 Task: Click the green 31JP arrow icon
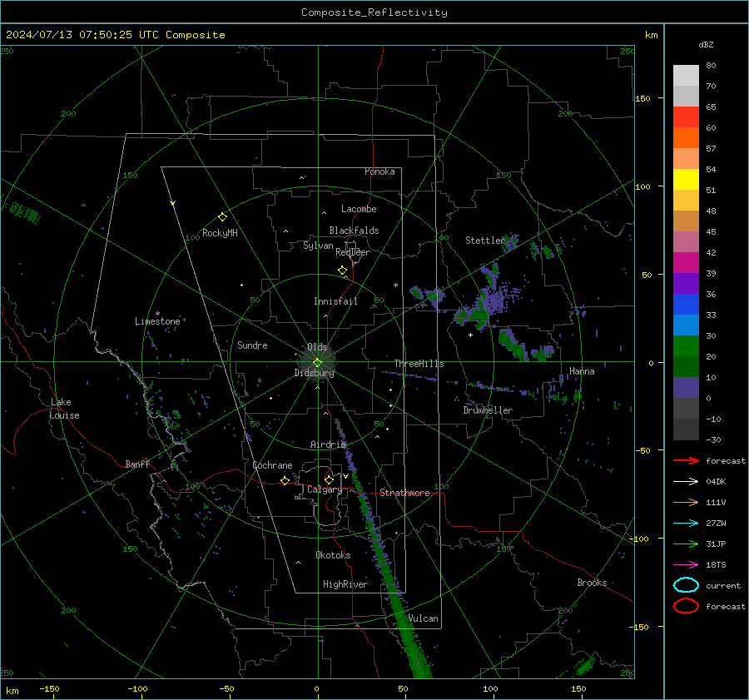click(686, 544)
